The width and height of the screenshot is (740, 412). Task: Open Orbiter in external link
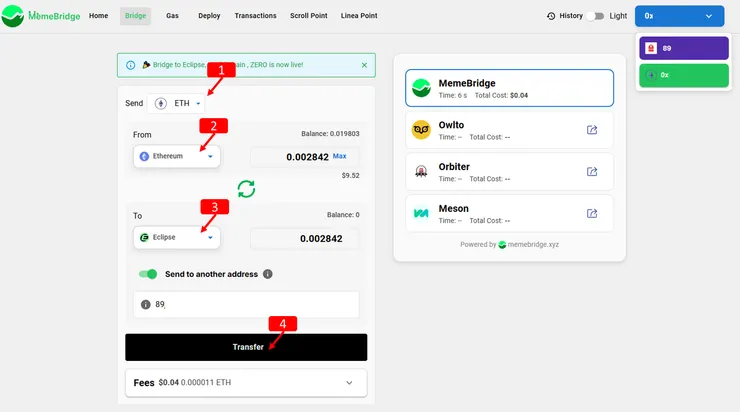pyautogui.click(x=592, y=171)
